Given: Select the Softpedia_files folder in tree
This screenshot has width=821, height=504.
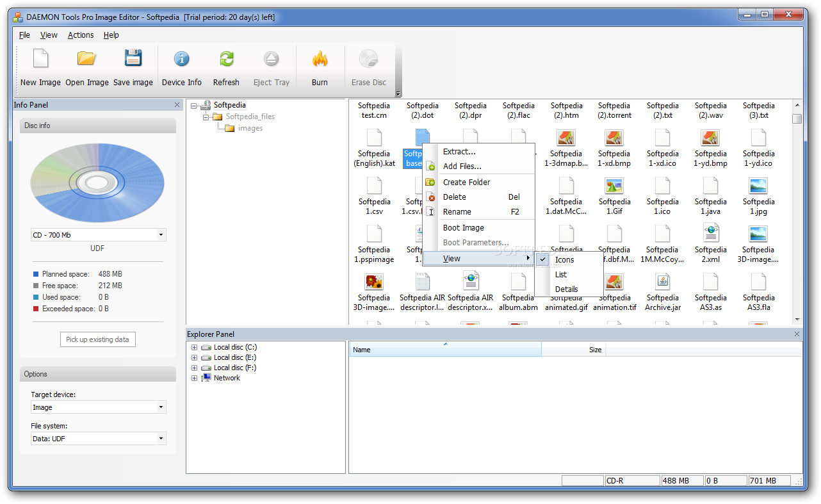Looking at the screenshot, I should click(243, 117).
